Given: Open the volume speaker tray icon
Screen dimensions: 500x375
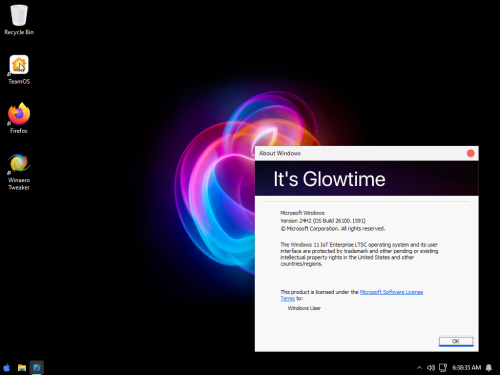Looking at the screenshot, I should pos(431,368).
